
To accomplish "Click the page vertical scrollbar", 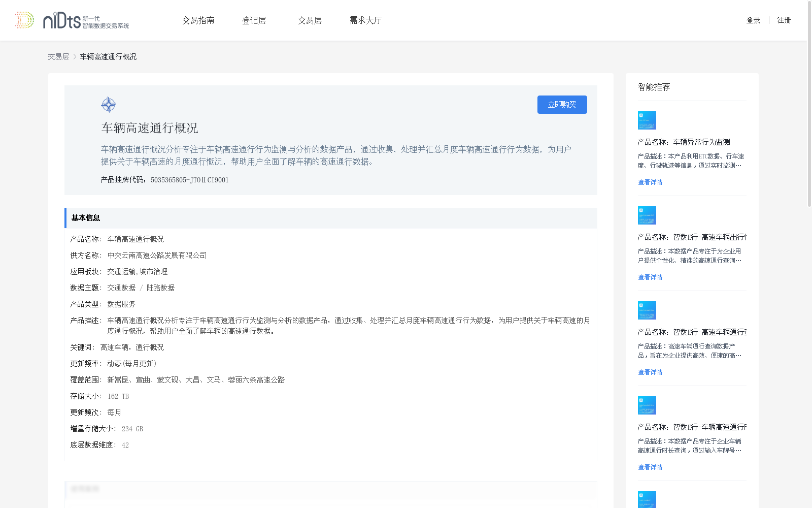I will (x=809, y=104).
